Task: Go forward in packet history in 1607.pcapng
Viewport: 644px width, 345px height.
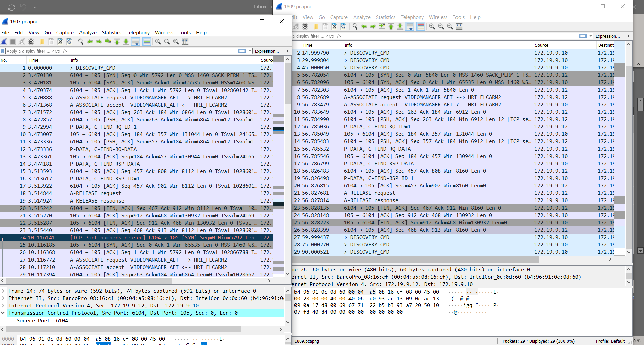Action: tap(99, 42)
